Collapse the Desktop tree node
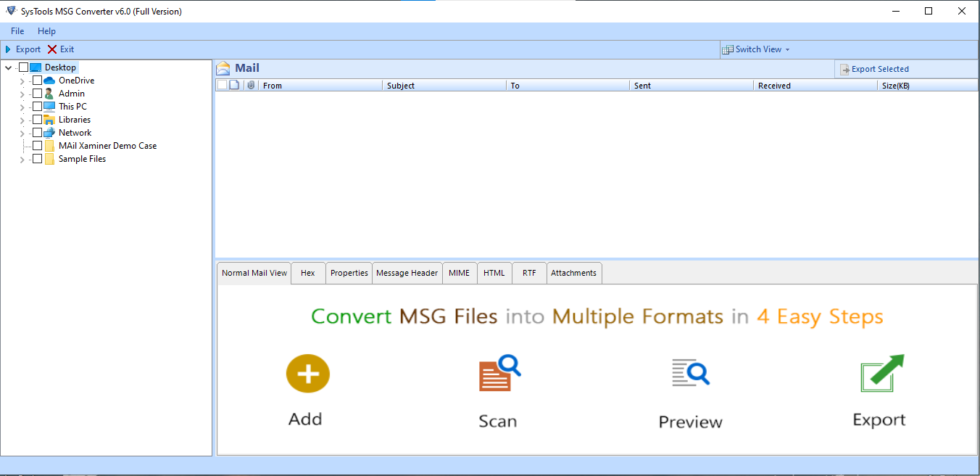 coord(9,67)
